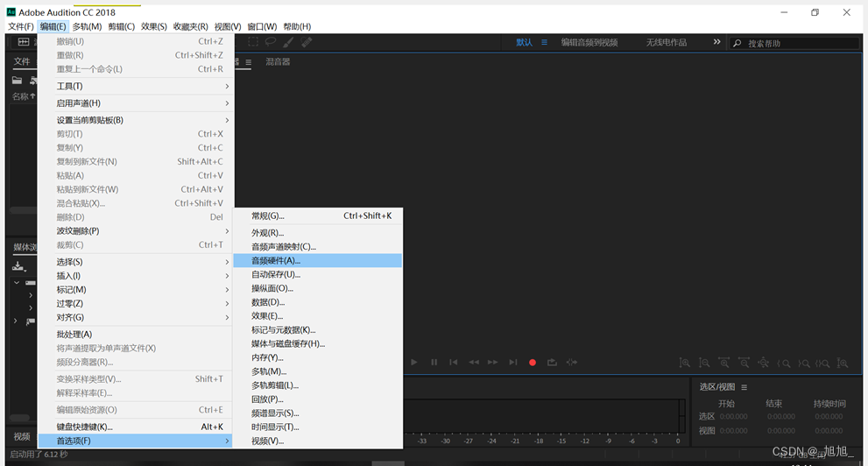The image size is (868, 466).
Task: Click the 选区 开始 time value
Action: (x=733, y=417)
